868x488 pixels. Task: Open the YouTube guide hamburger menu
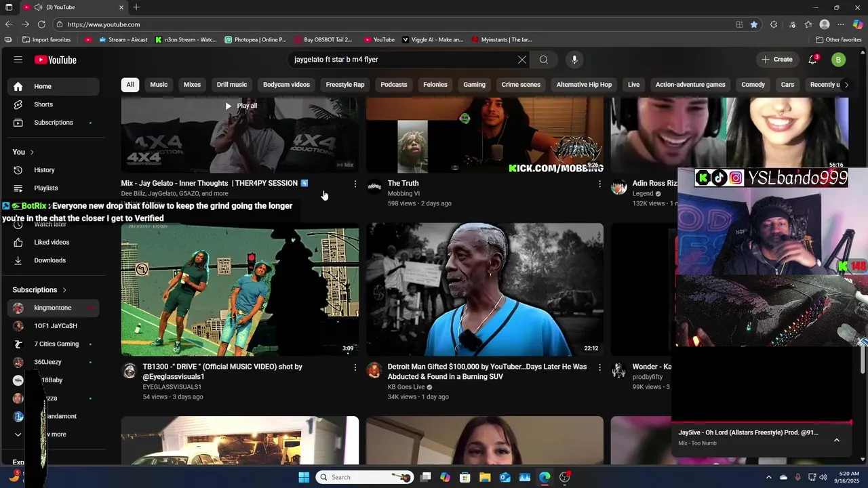pos(18,60)
